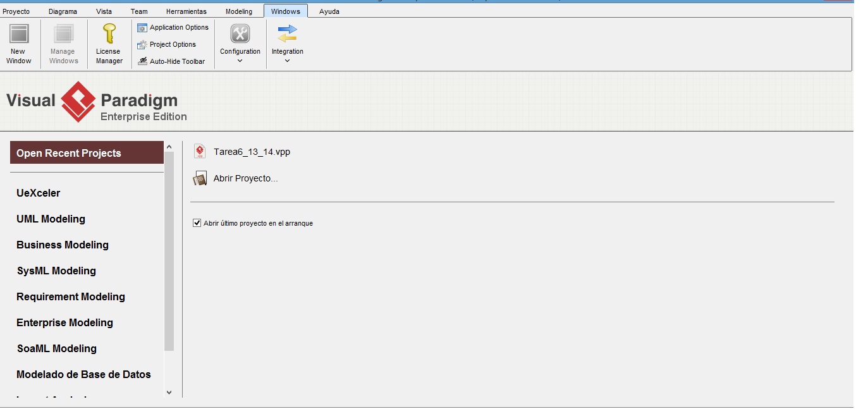The height and width of the screenshot is (409, 868).
Task: Expand the Integration dropdown arrow
Action: [x=288, y=61]
